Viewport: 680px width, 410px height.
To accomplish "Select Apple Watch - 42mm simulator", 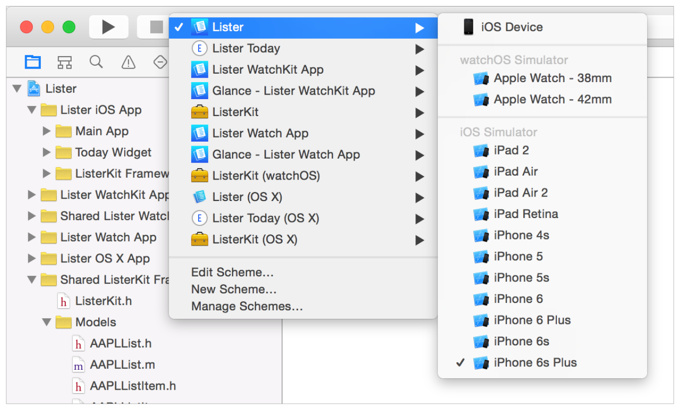I will (x=543, y=100).
